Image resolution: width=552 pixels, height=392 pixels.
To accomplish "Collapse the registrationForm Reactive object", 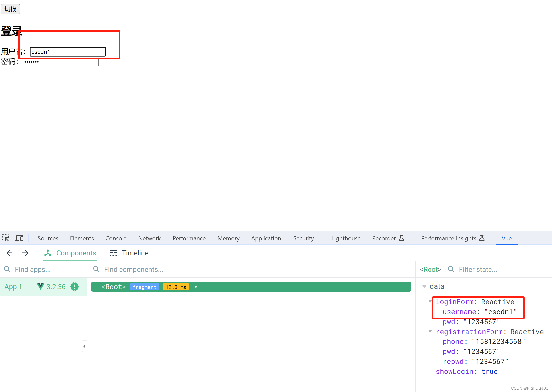I will pos(430,331).
